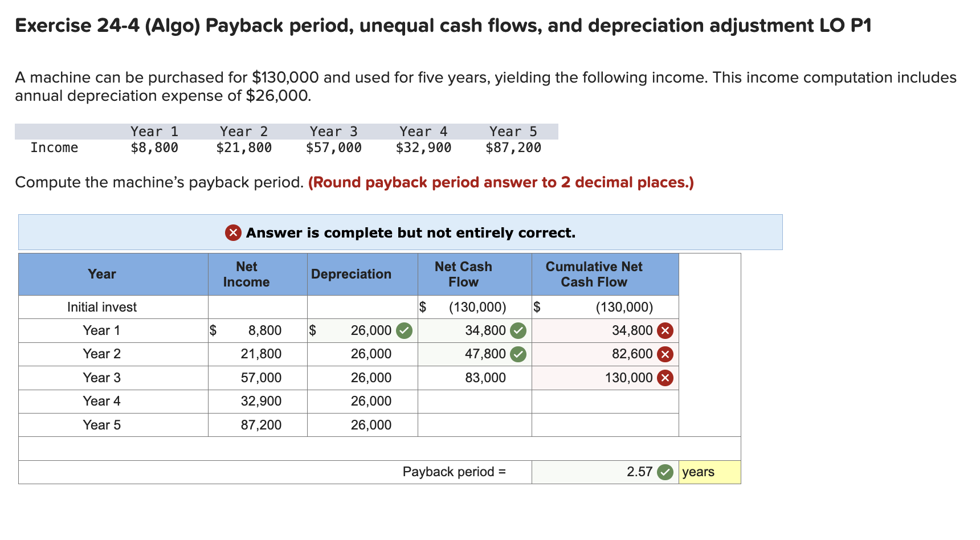The width and height of the screenshot is (980, 540).
Task: Click the $32,900 Year 4 income value
Action: 424,148
